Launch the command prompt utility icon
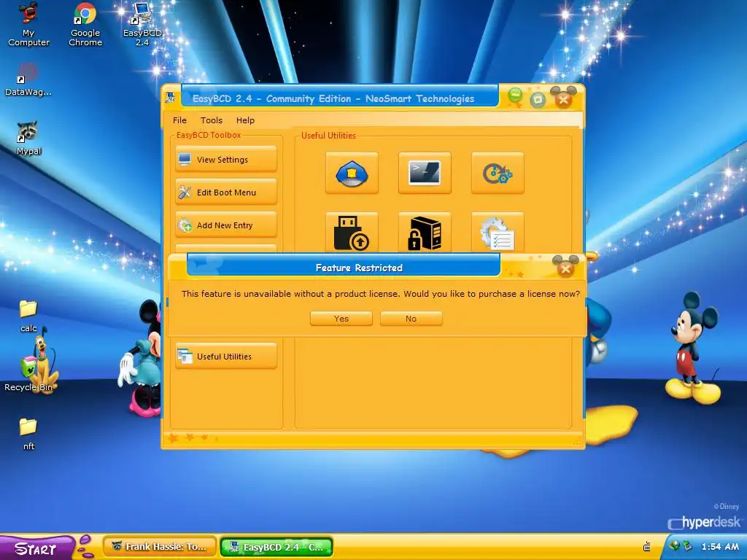 (x=425, y=173)
